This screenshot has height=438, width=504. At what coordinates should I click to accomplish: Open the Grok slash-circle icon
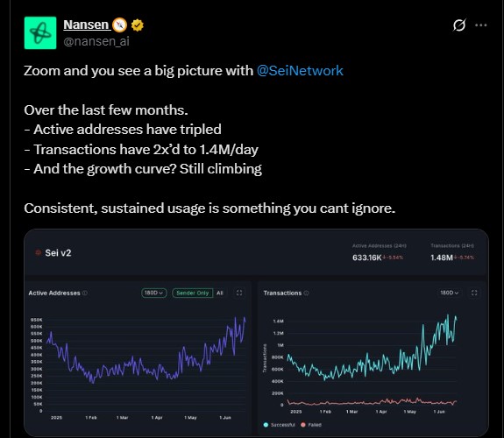click(x=459, y=25)
